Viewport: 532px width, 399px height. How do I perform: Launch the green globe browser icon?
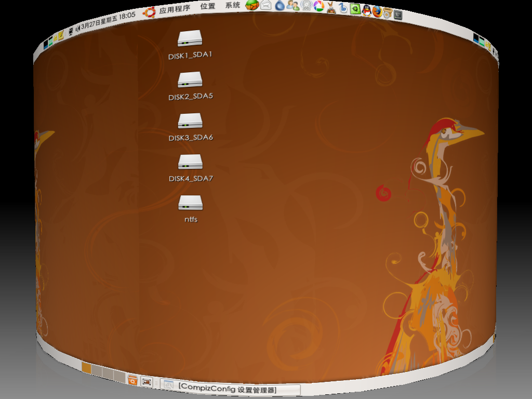click(252, 5)
